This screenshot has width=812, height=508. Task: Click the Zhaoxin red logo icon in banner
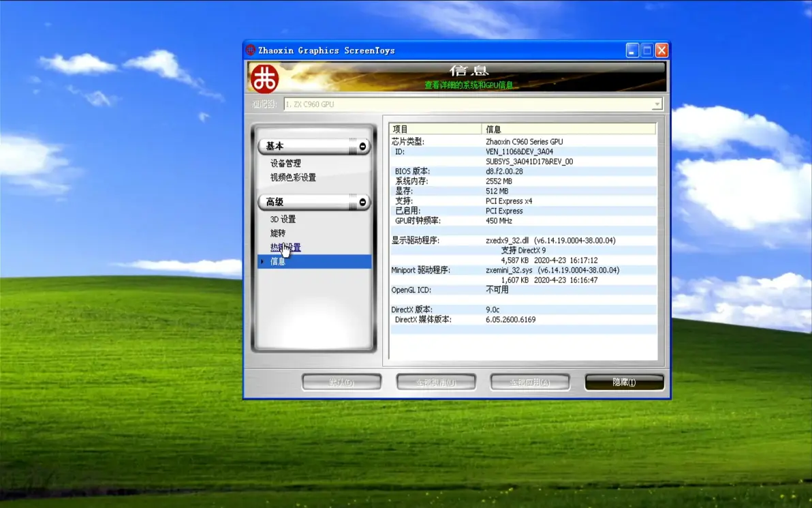click(x=264, y=78)
